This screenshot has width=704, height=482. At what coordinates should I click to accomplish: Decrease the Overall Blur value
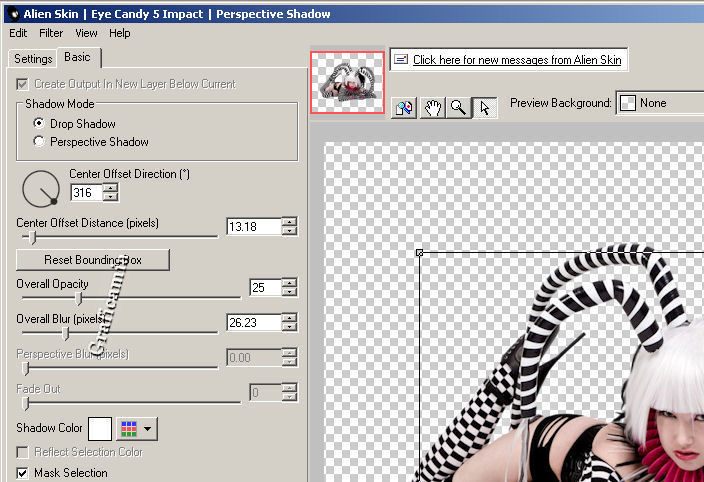[x=290, y=327]
